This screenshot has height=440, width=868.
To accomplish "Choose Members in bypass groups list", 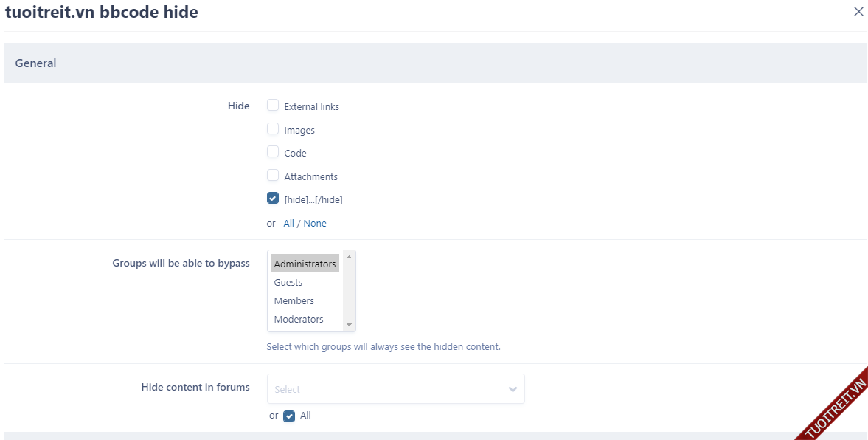I will point(294,301).
